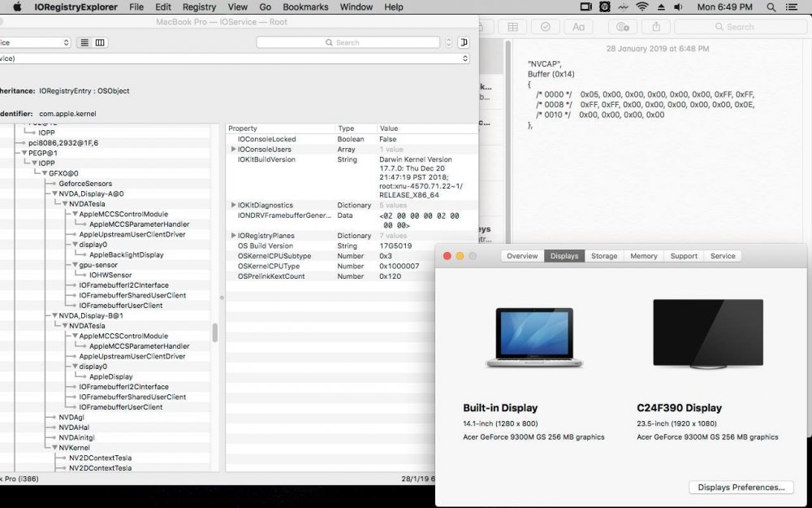Click the screen mirroring display icon

(585, 7)
